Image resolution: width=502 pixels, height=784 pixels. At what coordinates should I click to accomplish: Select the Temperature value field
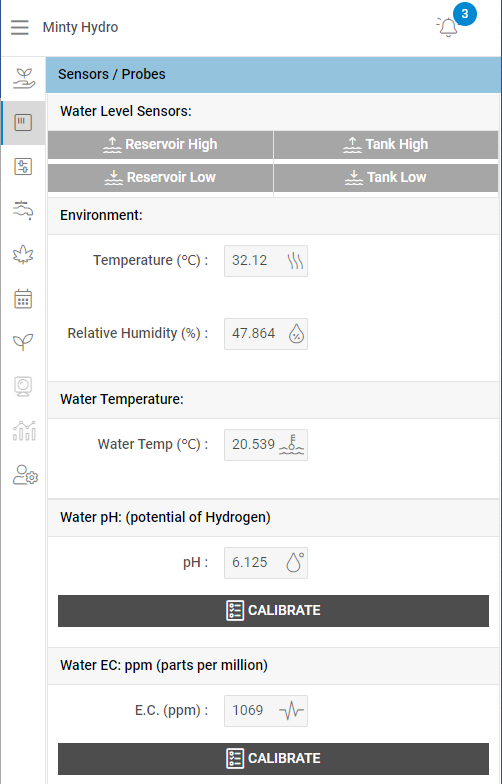[x=266, y=260]
